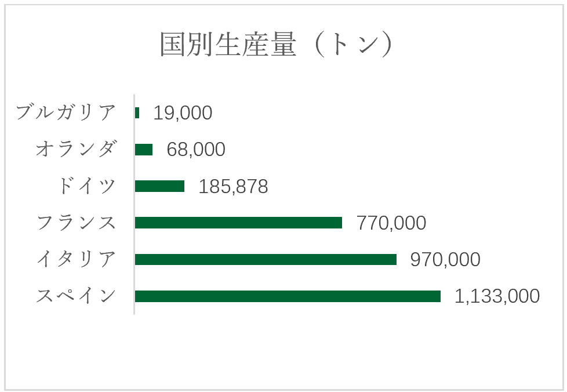
Task: Select the chart title 国別生産量（トン）
Action: coord(277,45)
